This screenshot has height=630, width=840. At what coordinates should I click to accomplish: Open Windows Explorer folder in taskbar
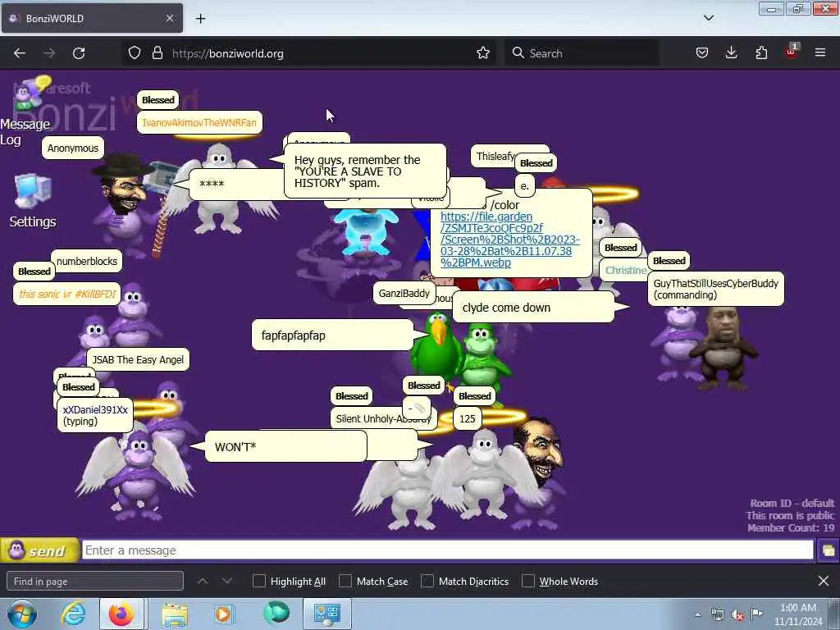pos(175,614)
